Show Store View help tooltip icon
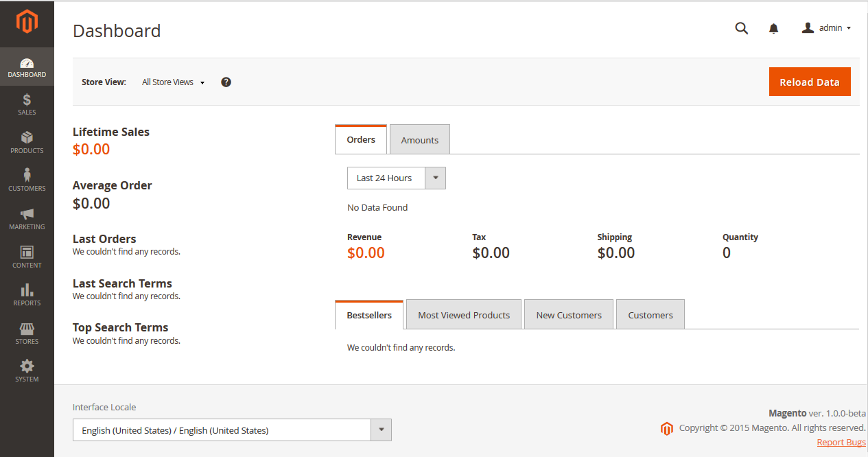The height and width of the screenshot is (457, 868). 226,82
